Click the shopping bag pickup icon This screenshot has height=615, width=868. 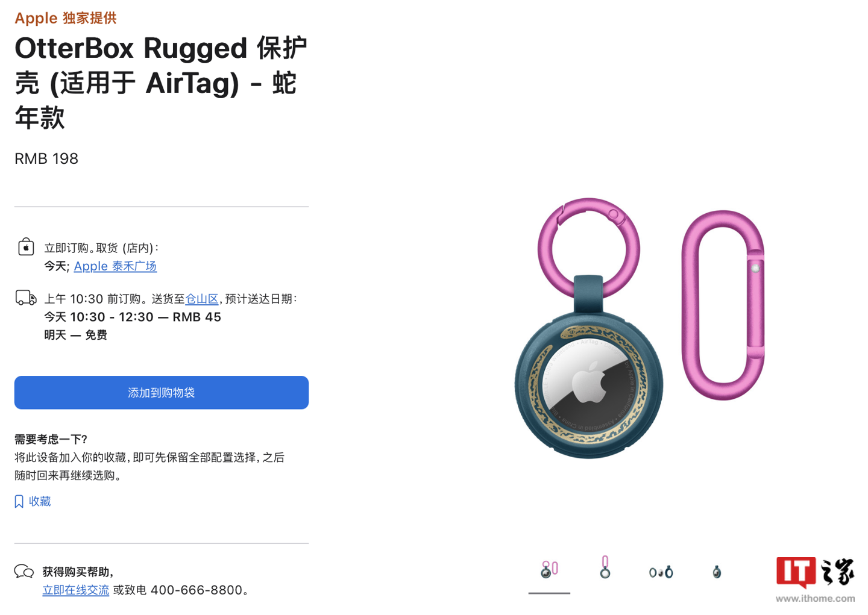pyautogui.click(x=26, y=247)
